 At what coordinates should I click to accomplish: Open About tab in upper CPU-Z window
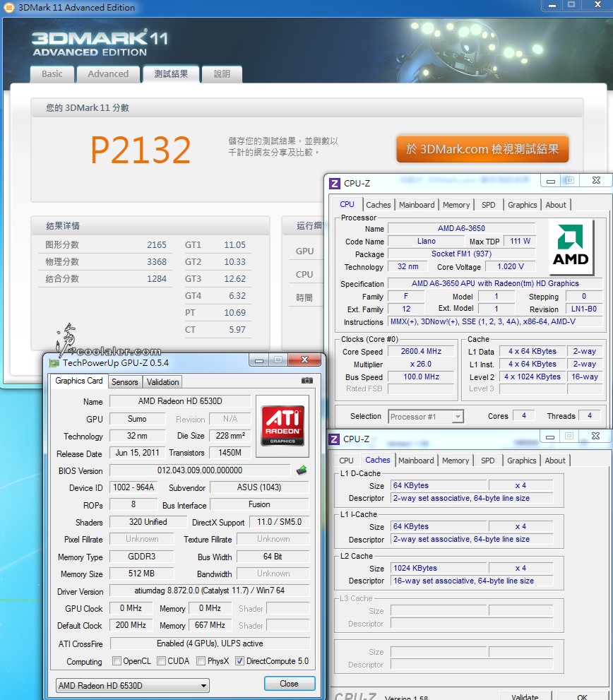point(556,205)
